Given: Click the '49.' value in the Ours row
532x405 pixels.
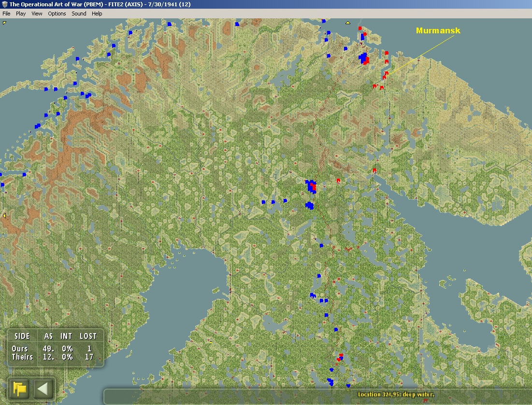Looking at the screenshot, I should click(48, 349).
